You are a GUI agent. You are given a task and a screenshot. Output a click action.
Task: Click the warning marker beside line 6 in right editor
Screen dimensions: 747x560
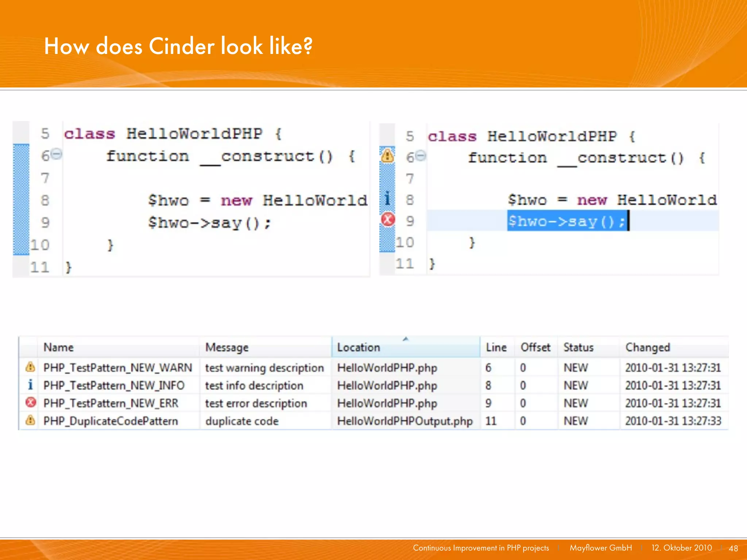click(387, 156)
